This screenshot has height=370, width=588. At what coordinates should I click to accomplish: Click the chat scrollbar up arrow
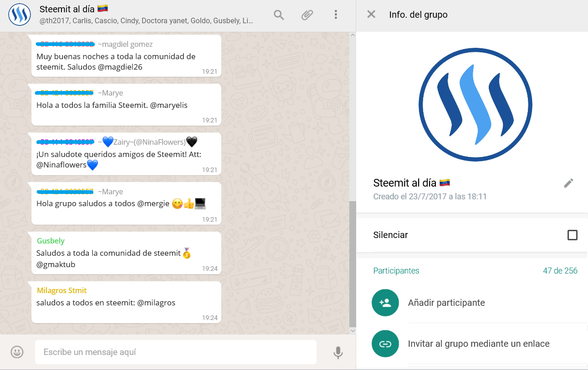pos(353,35)
